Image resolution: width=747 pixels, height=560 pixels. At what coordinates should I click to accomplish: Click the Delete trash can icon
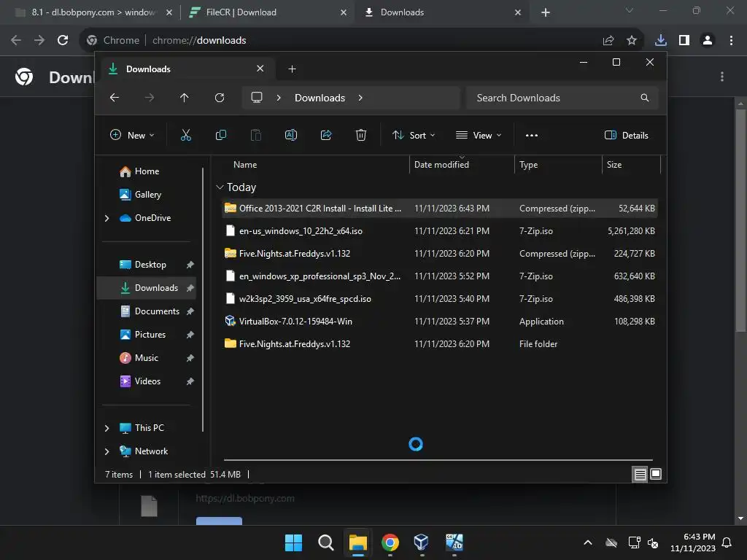pyautogui.click(x=361, y=135)
